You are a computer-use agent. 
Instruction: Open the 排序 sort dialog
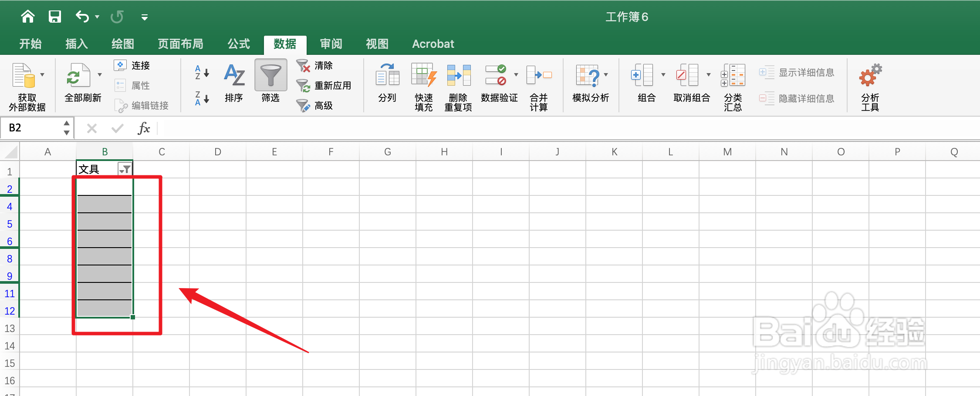(x=234, y=83)
